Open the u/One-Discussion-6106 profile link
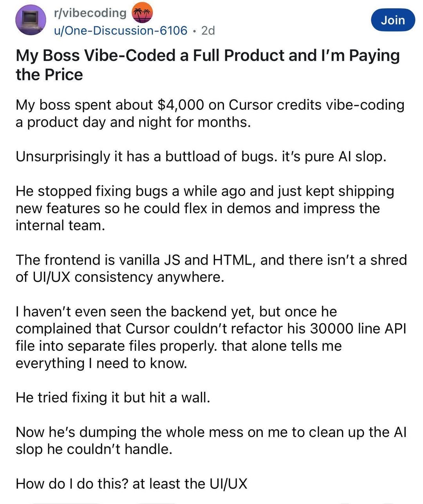 click(x=119, y=31)
